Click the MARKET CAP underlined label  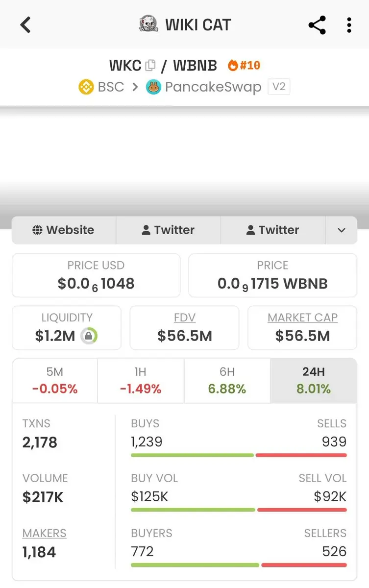pyautogui.click(x=302, y=318)
